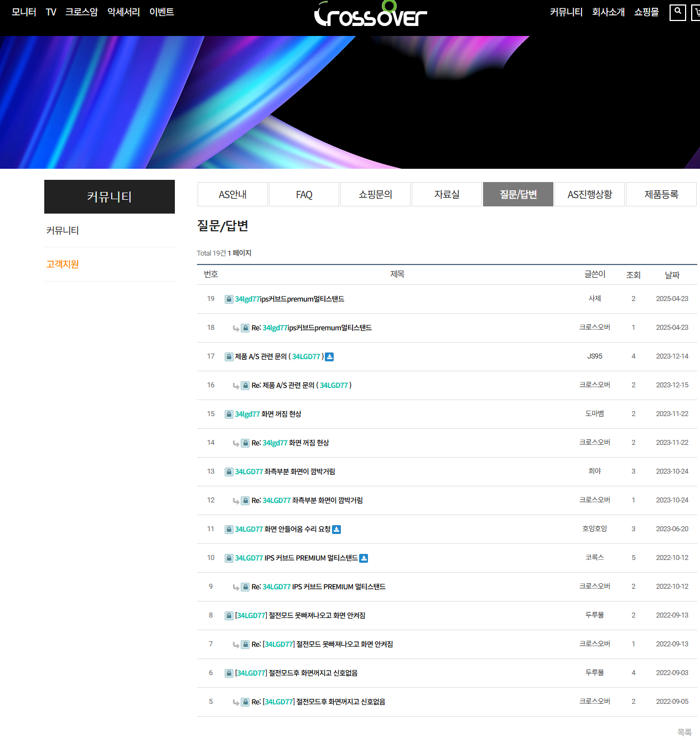Click lock icon on post 13
The width and height of the screenshot is (700, 752).
coord(229,471)
